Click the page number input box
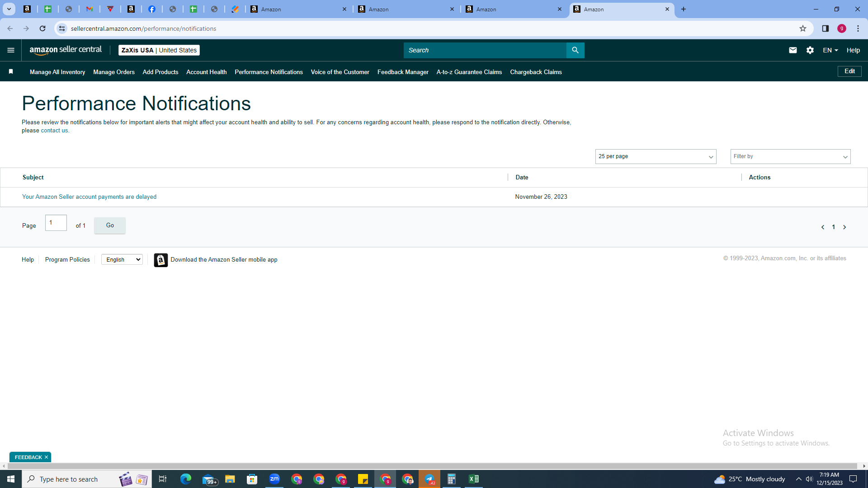 point(56,223)
